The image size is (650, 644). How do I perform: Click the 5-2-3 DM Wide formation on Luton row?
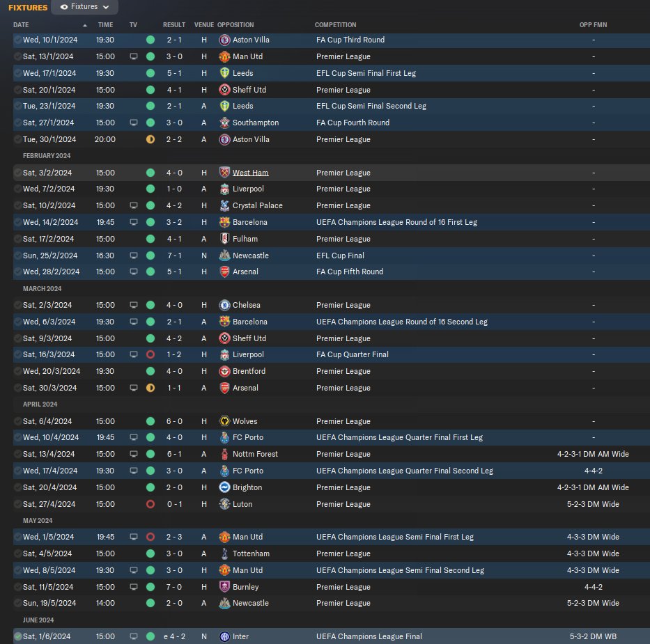593,504
